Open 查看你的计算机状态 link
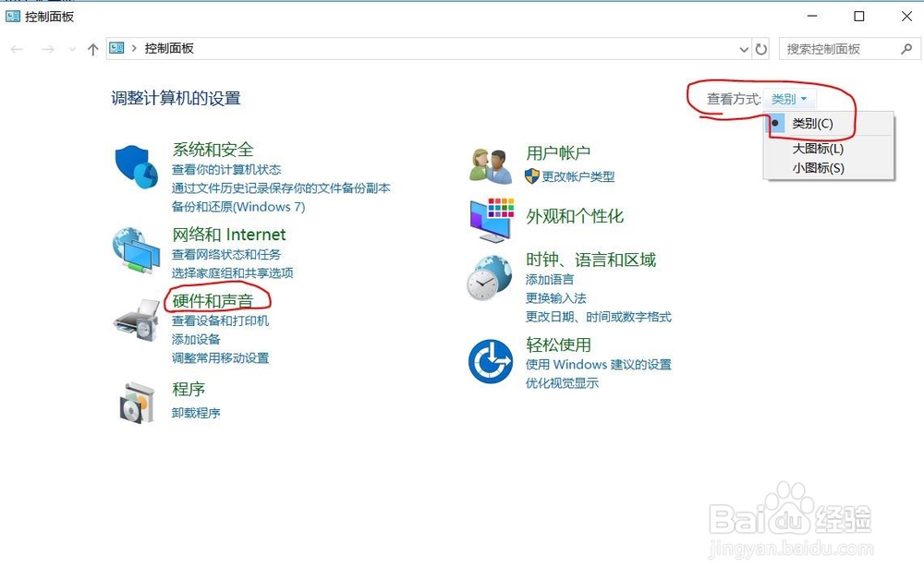Image resolution: width=924 pixels, height=580 pixels. tap(226, 170)
